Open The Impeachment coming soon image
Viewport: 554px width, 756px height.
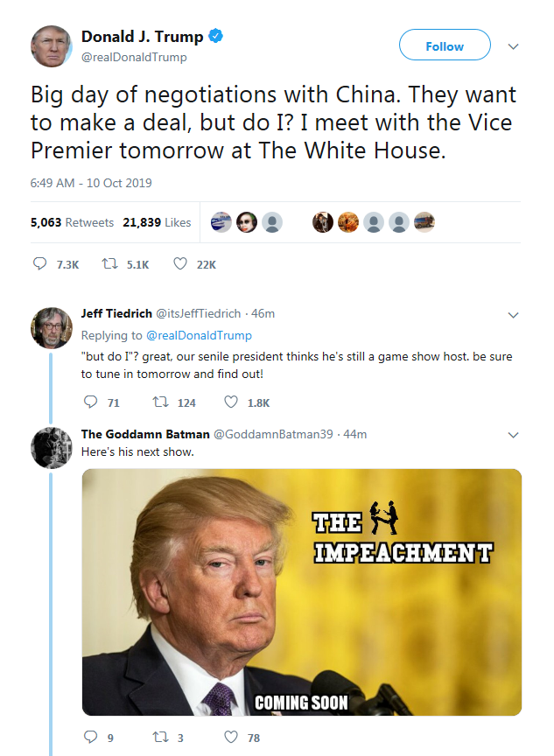coord(302,592)
